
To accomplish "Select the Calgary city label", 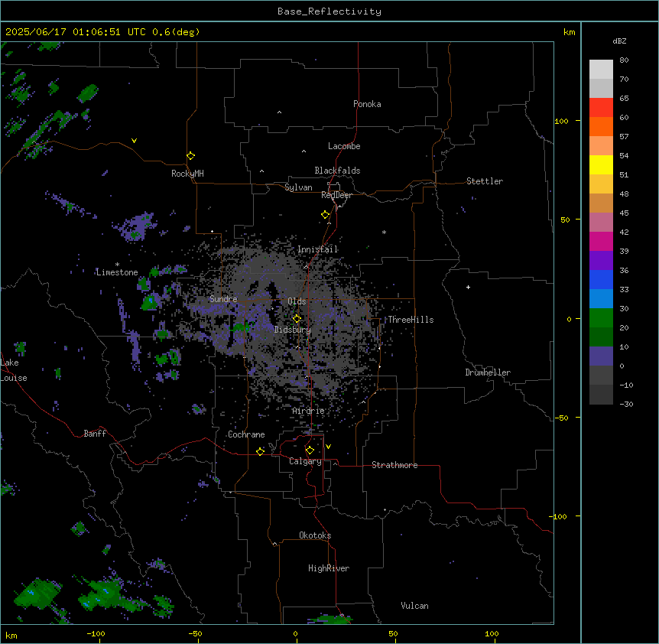I will 306,461.
